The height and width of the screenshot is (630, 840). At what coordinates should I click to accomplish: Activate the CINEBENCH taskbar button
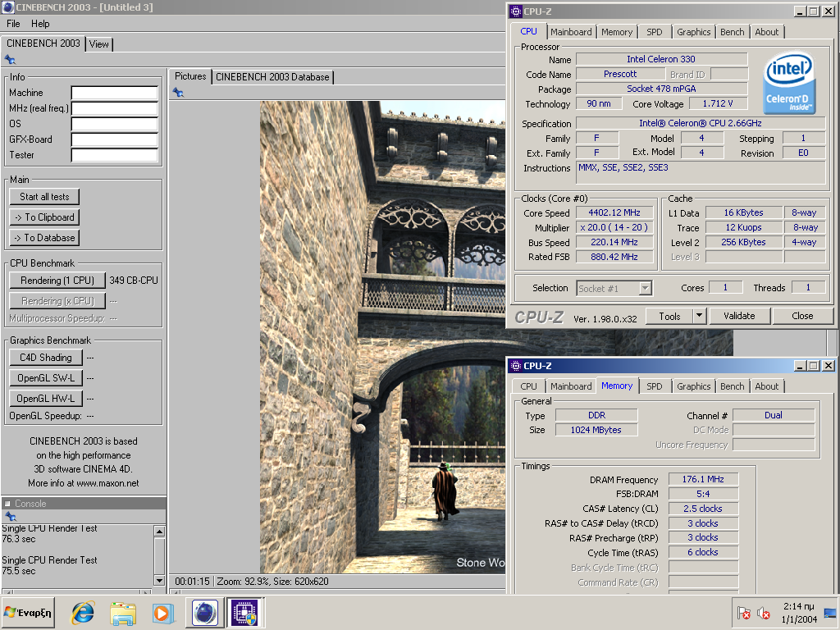click(x=204, y=613)
